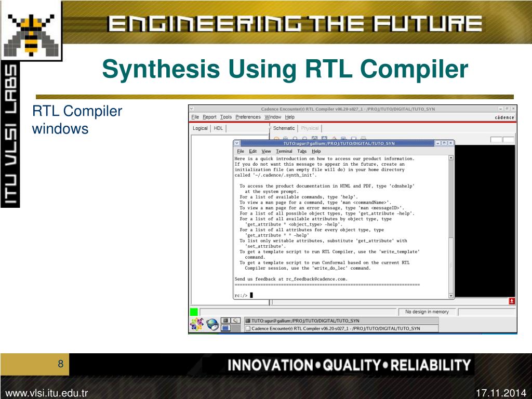Select the Cadence Encounter RTL Compiler taskbar entry
Image resolution: width=532 pixels, height=399 pixels.
(x=341, y=328)
